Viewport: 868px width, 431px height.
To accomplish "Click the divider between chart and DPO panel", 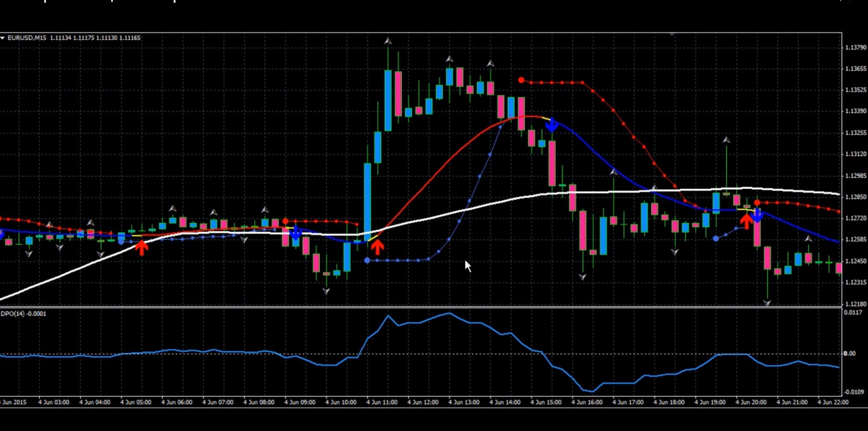I will (x=419, y=308).
